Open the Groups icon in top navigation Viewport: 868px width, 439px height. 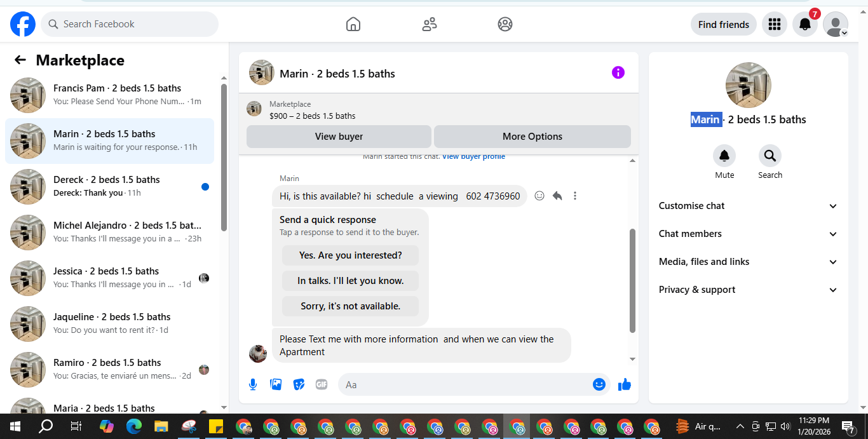(x=505, y=24)
